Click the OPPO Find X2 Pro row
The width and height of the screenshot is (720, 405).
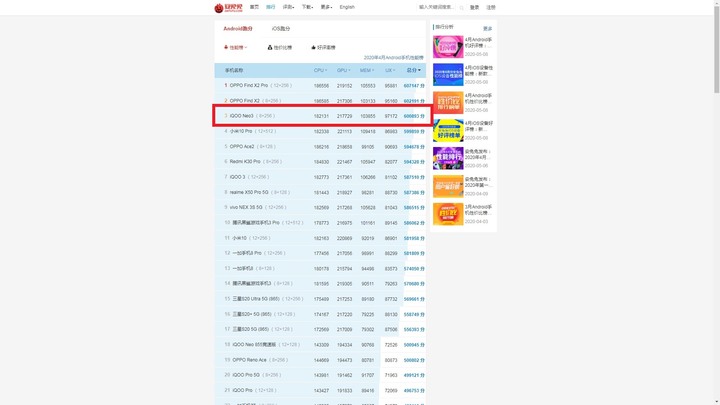click(x=320, y=85)
